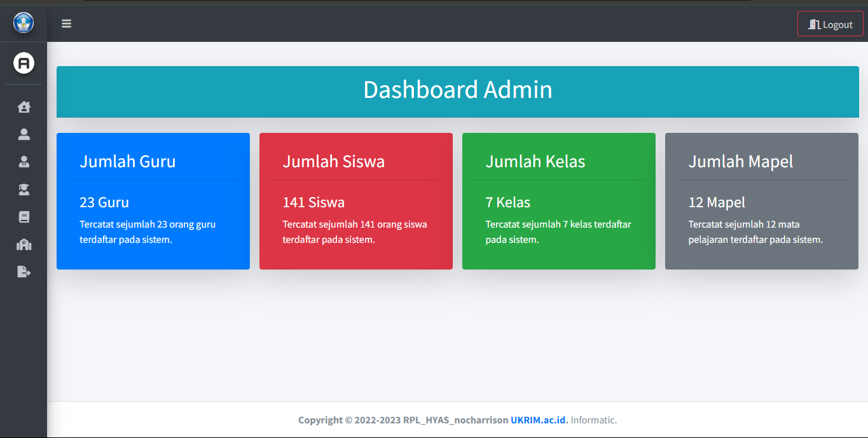Open the school building class icon
The height and width of the screenshot is (438, 868).
coord(24,245)
